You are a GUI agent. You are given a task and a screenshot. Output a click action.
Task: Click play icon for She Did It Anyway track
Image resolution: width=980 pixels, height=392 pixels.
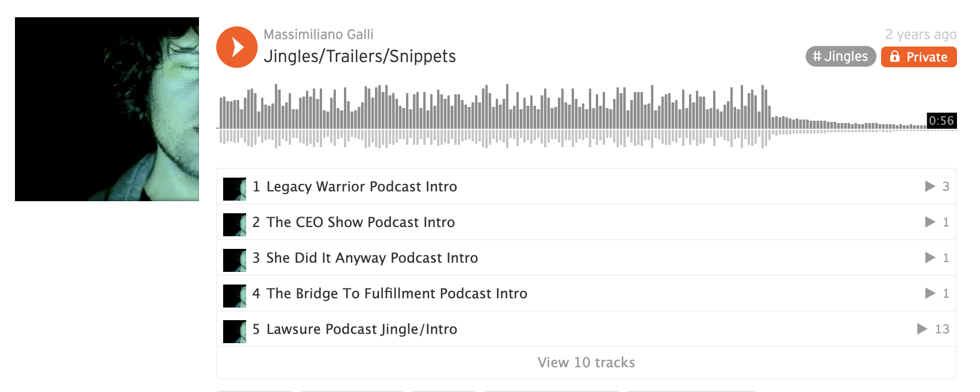(930, 258)
